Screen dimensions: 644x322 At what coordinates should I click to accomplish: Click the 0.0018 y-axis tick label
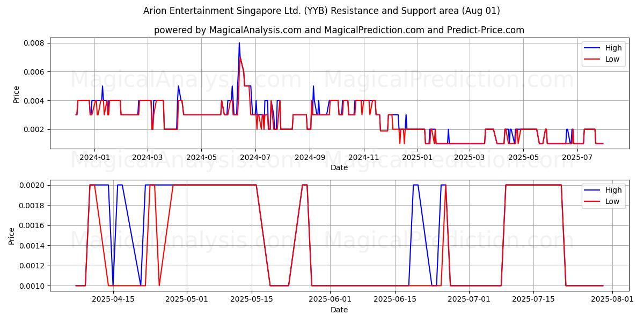(x=33, y=206)
